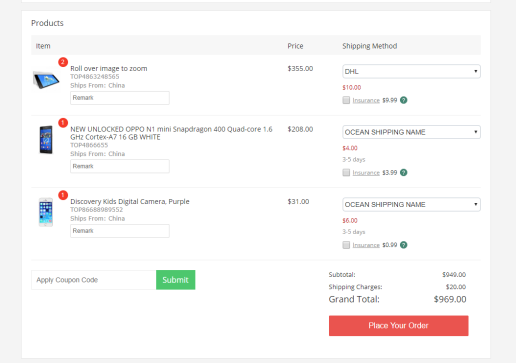Click 'Roll over image to zoom' title
Screen dimensions: 516x364
coord(109,68)
